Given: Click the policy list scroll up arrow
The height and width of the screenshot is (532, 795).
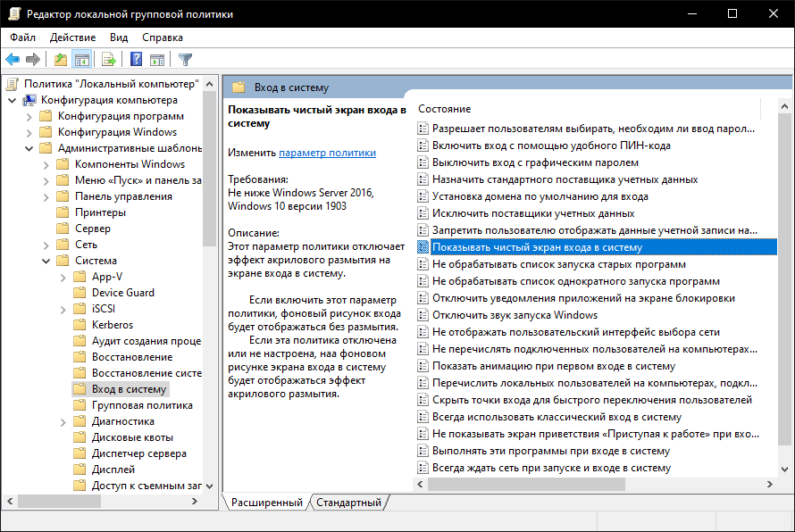Looking at the screenshot, I should pos(784,106).
